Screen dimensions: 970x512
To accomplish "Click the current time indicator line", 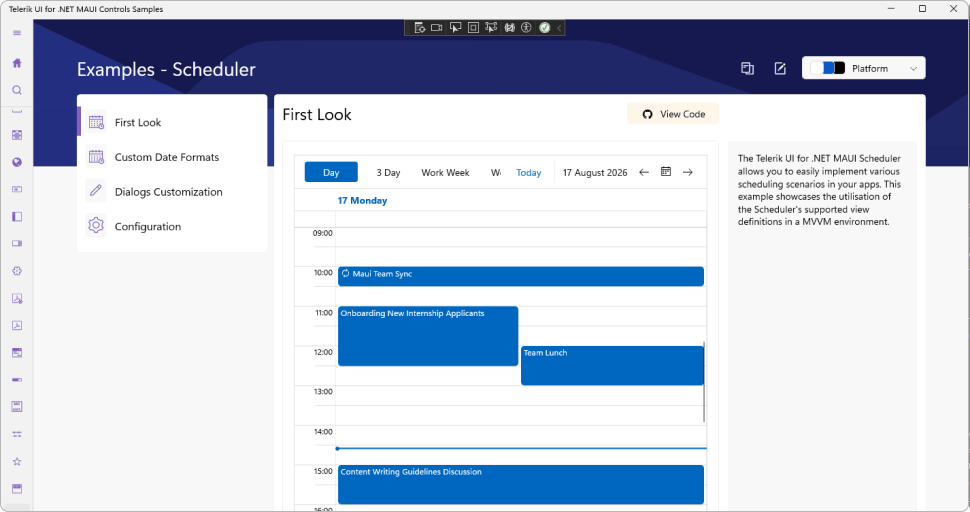I will pyautogui.click(x=521, y=448).
